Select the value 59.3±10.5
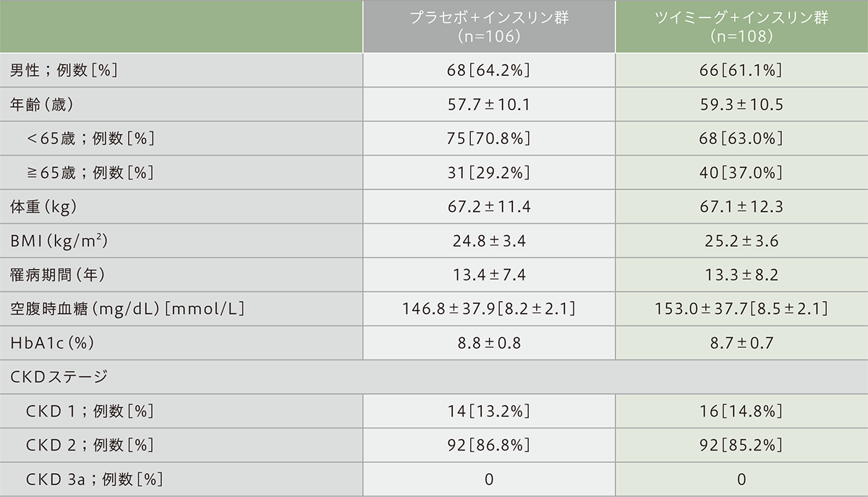868x497 pixels. [x=742, y=105]
